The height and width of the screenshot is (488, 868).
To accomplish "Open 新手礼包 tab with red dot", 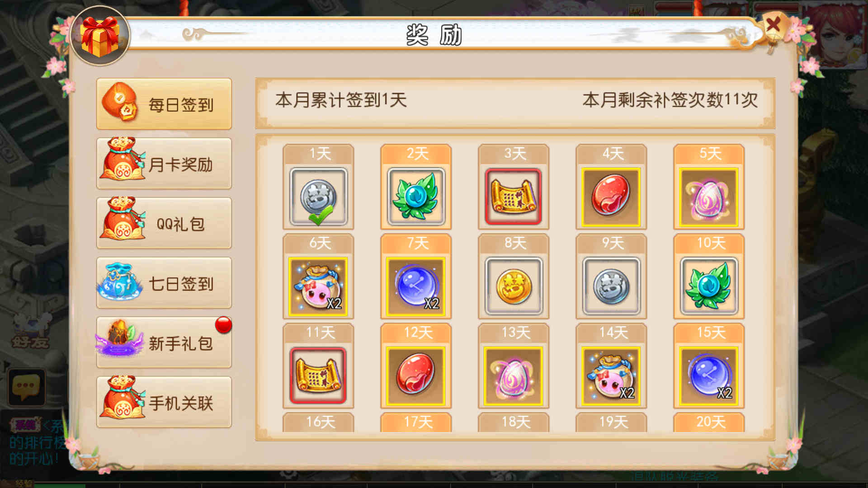I will (164, 343).
